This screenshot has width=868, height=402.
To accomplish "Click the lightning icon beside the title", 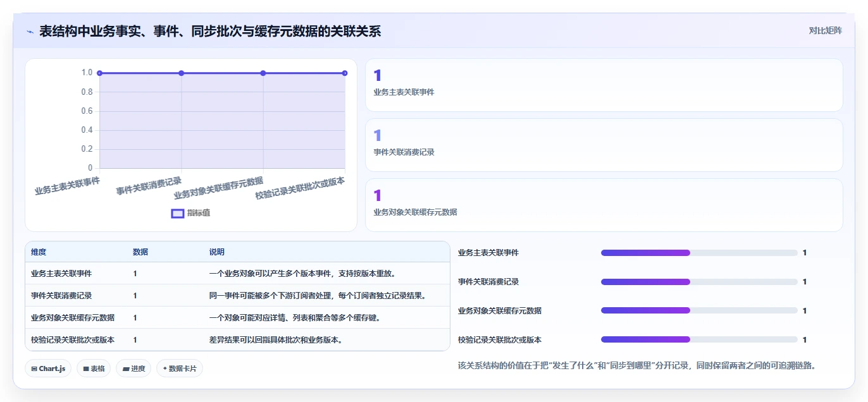I will (x=30, y=32).
